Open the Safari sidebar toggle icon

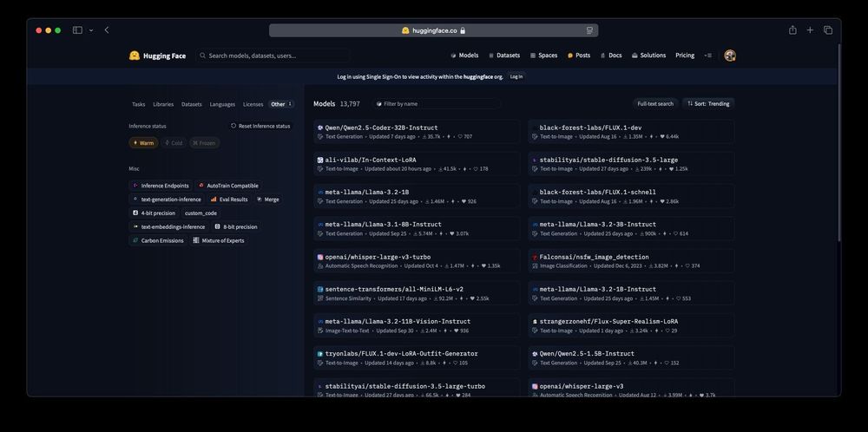[x=77, y=30]
